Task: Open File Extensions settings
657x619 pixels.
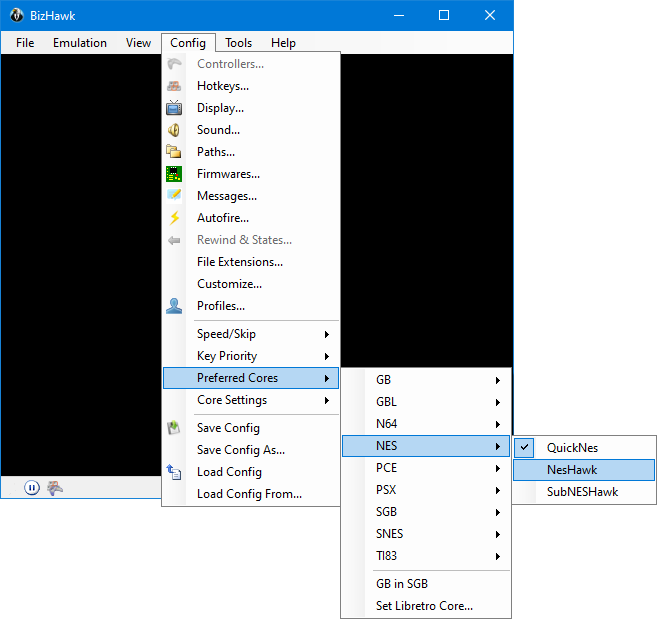Action: pos(251,262)
